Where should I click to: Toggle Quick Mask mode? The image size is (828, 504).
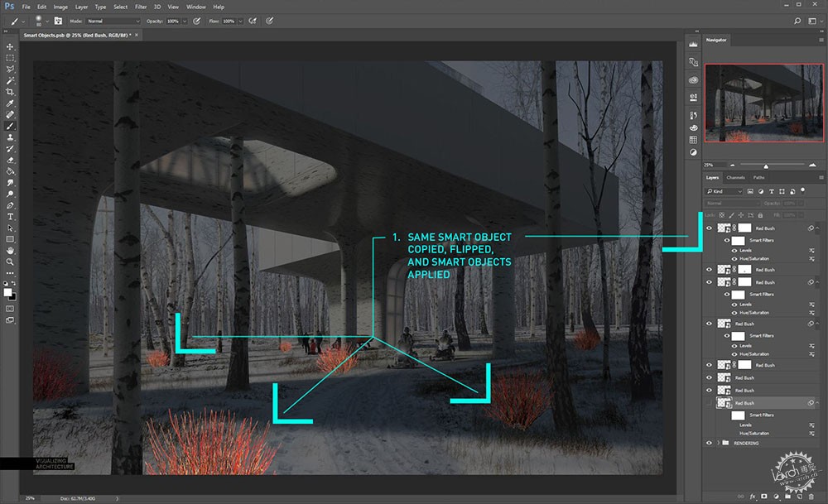tap(9, 309)
